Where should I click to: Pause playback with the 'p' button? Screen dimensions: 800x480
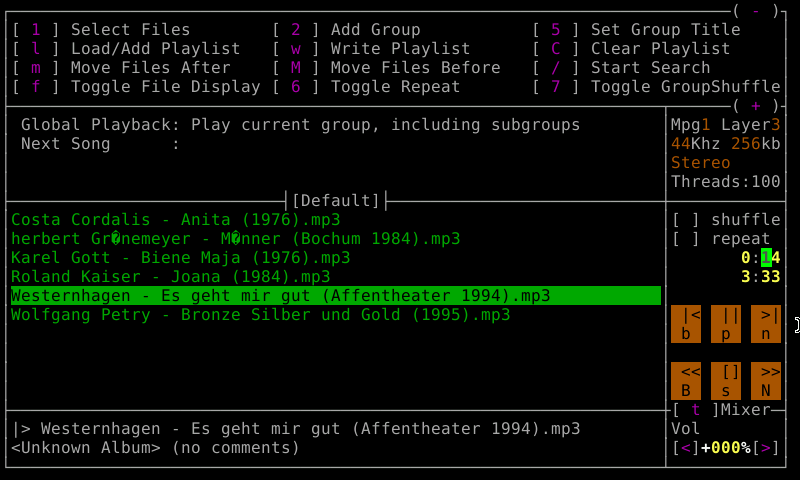[x=726, y=324]
